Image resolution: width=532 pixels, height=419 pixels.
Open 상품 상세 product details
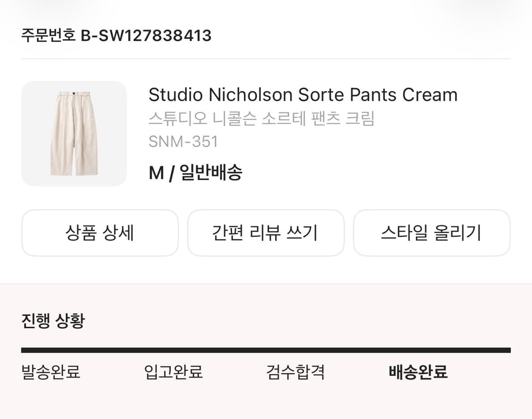point(100,233)
